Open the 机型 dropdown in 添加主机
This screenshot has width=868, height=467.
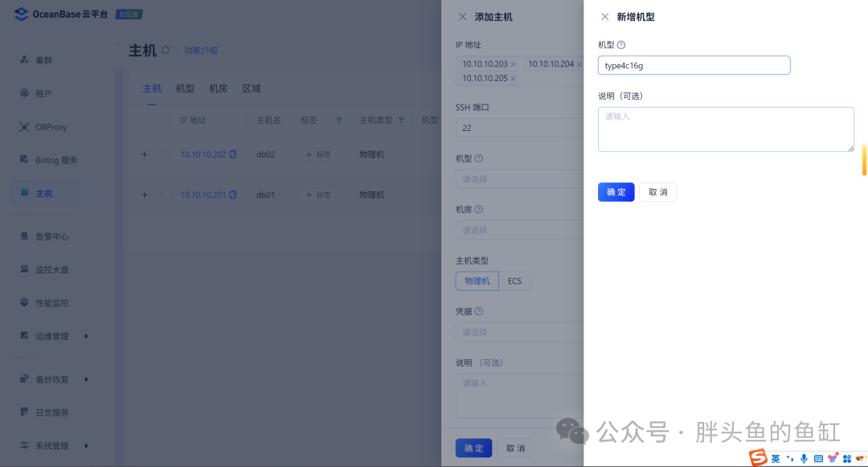coord(519,179)
